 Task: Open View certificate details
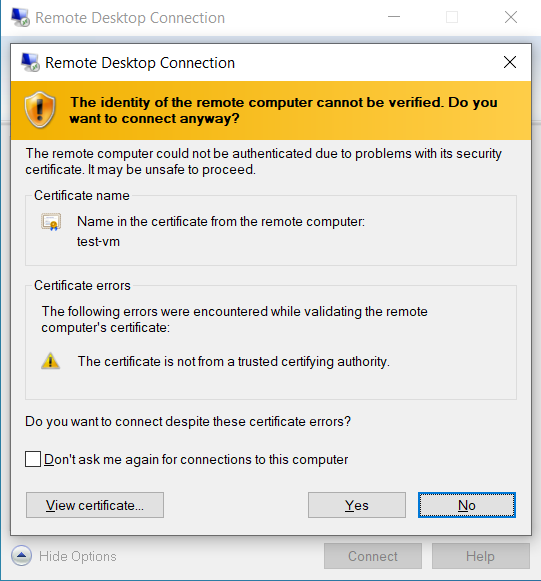[x=95, y=505]
